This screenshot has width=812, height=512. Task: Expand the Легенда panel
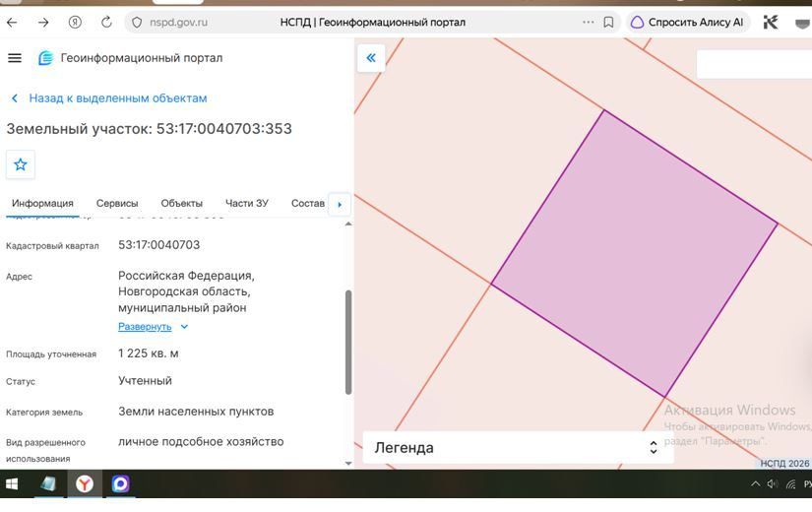coord(518,447)
